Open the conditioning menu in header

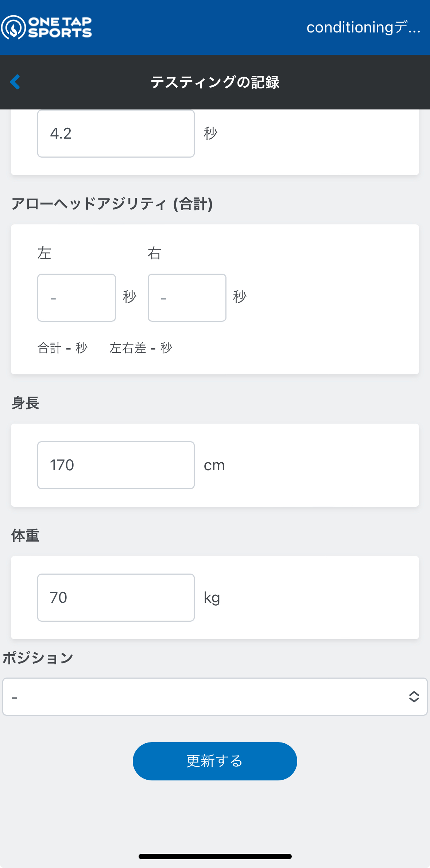click(x=363, y=27)
